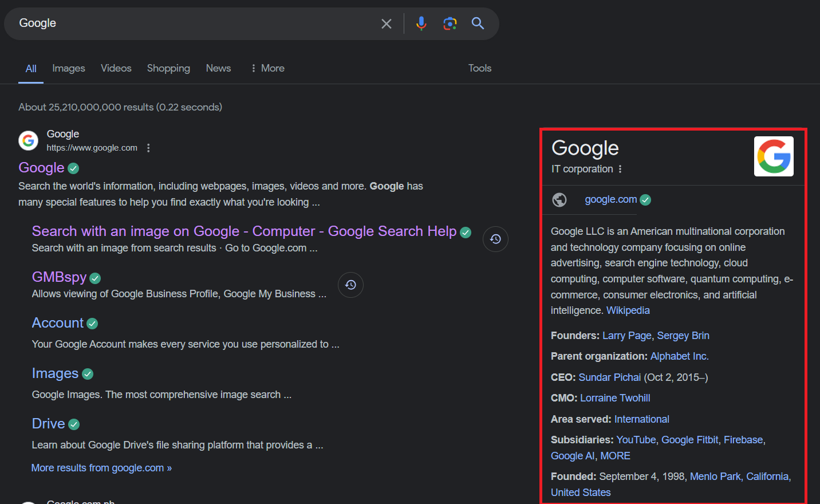Start voice search with the microphone icon
The height and width of the screenshot is (504, 820).
click(x=421, y=23)
